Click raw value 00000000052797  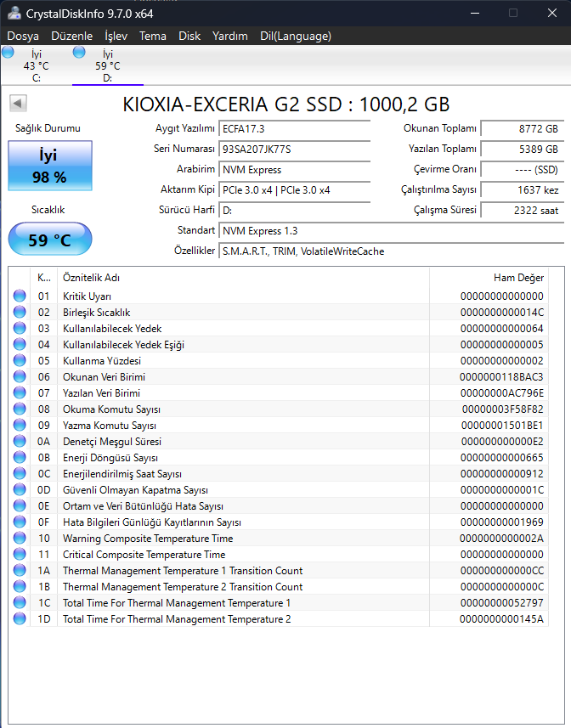tap(502, 602)
